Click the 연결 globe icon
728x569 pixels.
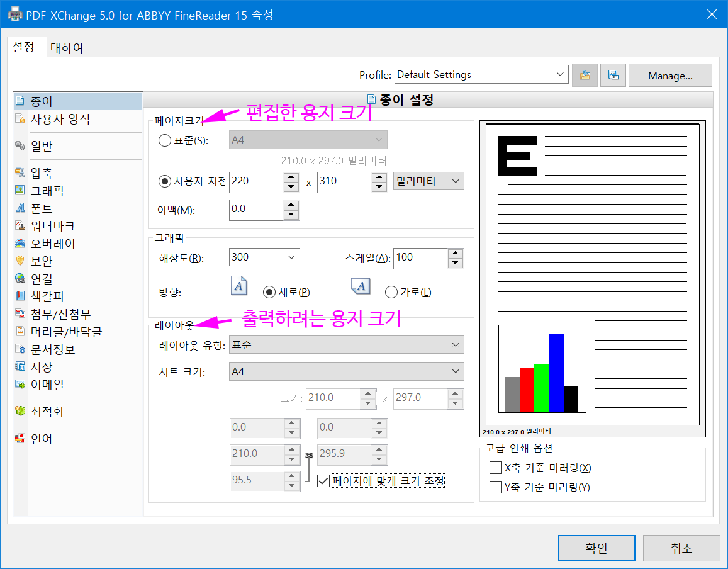pos(20,278)
